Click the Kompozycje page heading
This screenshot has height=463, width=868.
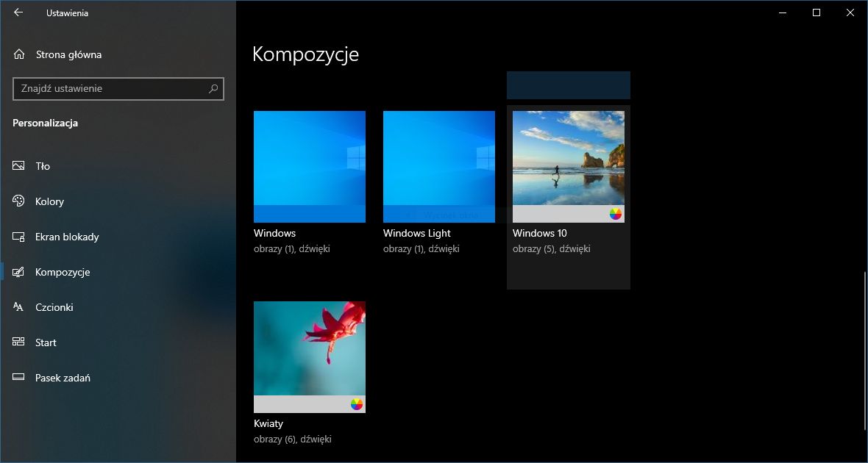[x=305, y=55]
